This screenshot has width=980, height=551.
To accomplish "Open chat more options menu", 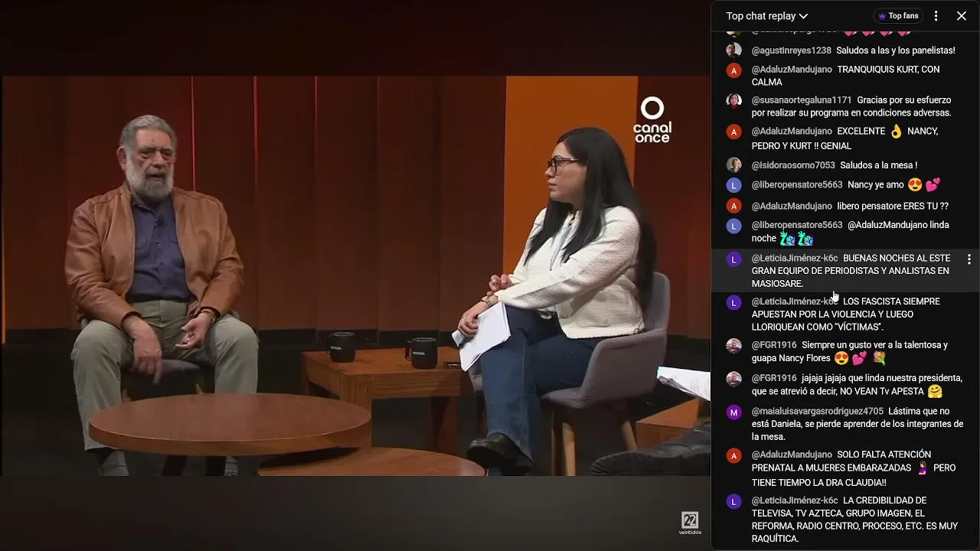I will pyautogui.click(x=936, y=16).
